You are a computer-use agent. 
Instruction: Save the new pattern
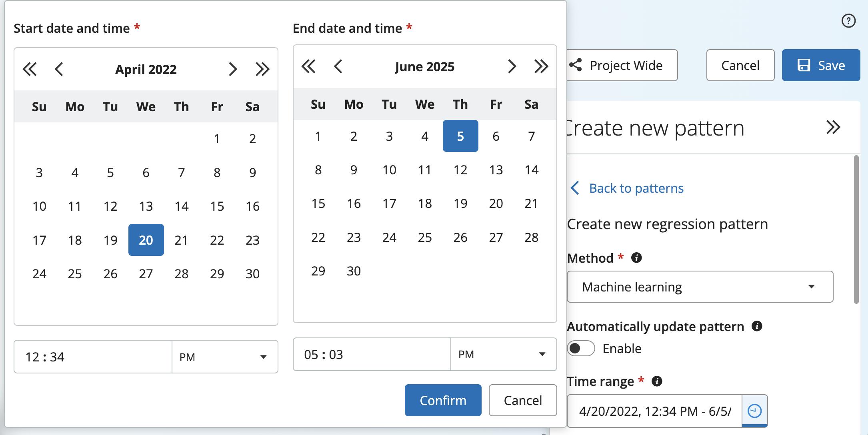tap(821, 65)
